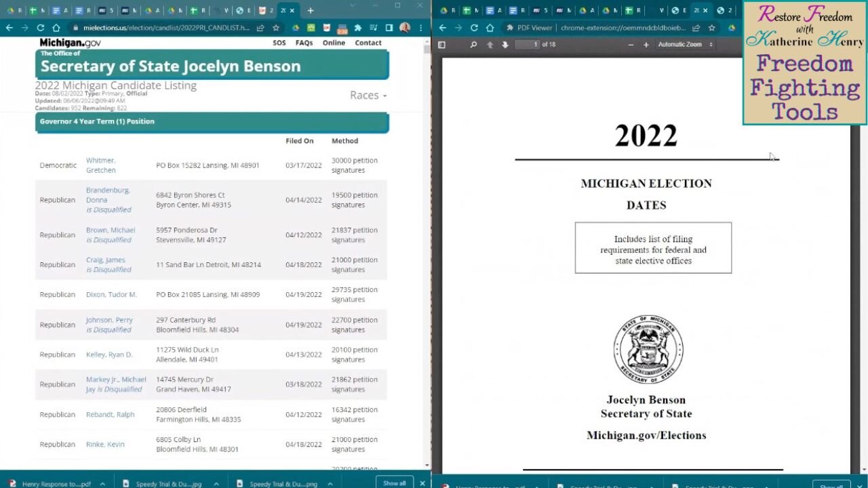Maximize the left browser window

397,5
